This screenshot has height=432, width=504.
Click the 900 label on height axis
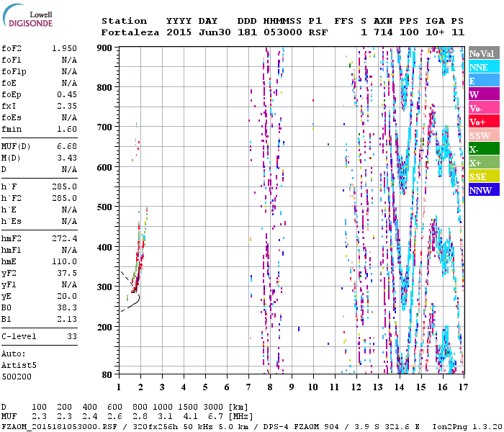click(106, 48)
